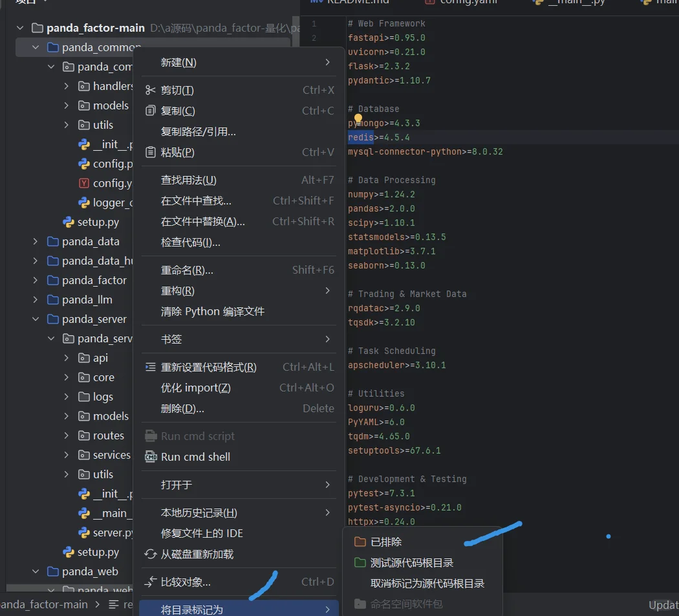Click the statsmodels>=0.13.5 line
Image resolution: width=679 pixels, height=616 pixels.
pos(396,237)
